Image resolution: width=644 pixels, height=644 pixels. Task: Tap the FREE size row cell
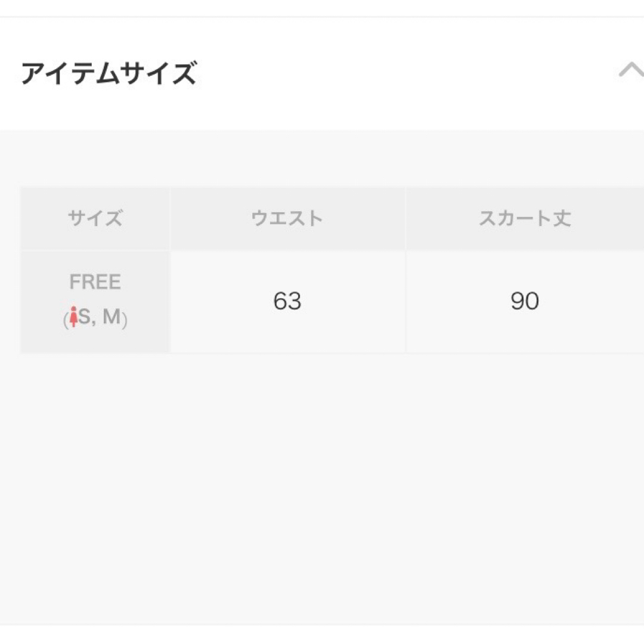tap(95, 302)
